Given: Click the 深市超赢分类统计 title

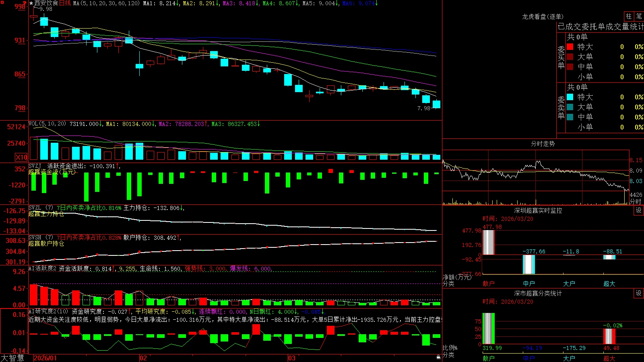Looking at the screenshot, I should [538, 293].
